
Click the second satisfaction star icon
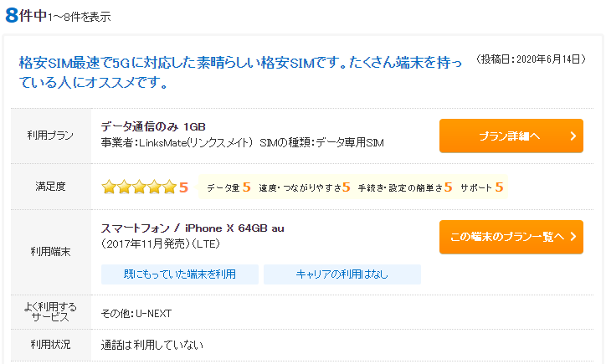pyautogui.click(x=124, y=187)
